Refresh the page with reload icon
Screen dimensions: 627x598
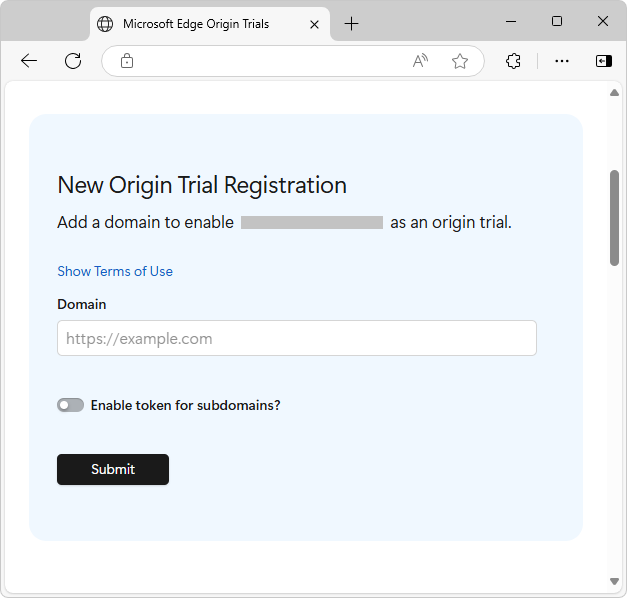[x=73, y=61]
